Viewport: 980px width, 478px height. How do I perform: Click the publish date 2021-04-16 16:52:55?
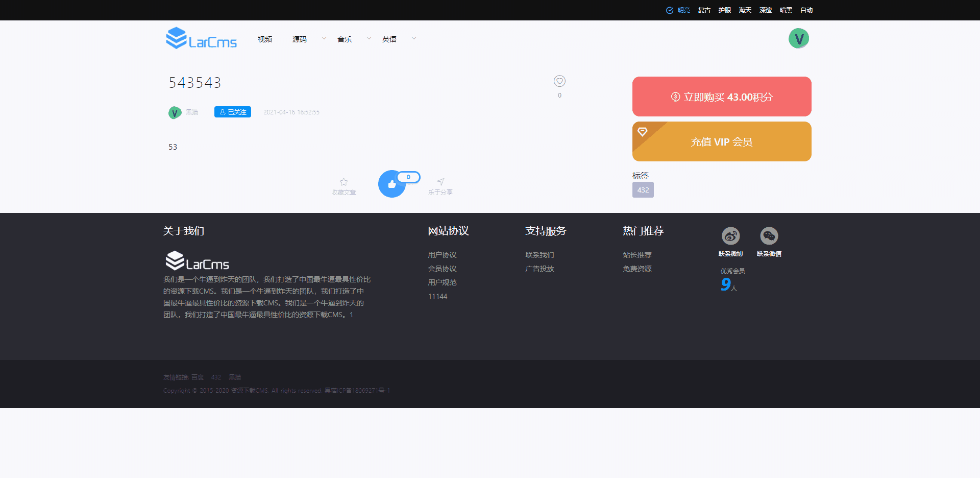[291, 112]
